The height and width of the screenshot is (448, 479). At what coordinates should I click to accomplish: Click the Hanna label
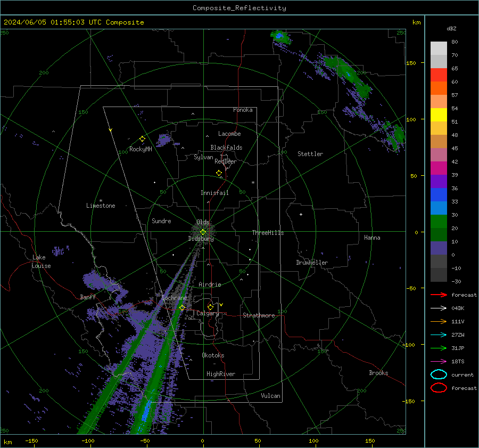point(372,238)
